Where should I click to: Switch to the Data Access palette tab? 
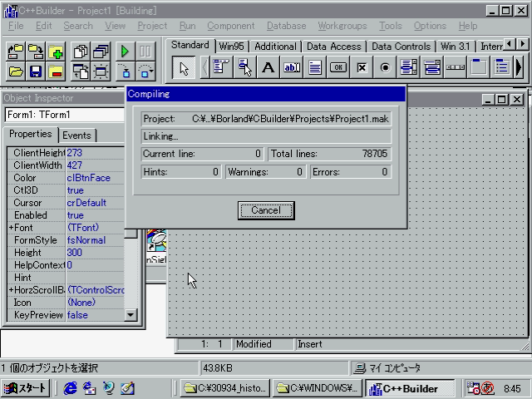(334, 47)
